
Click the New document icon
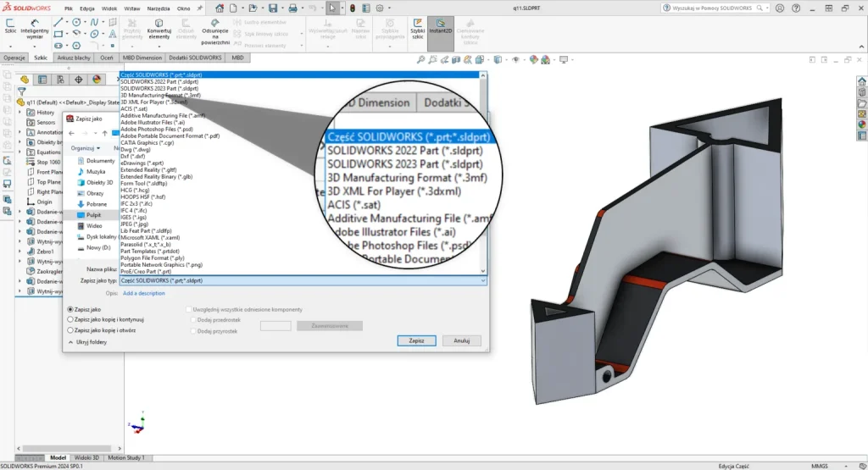tap(234, 8)
